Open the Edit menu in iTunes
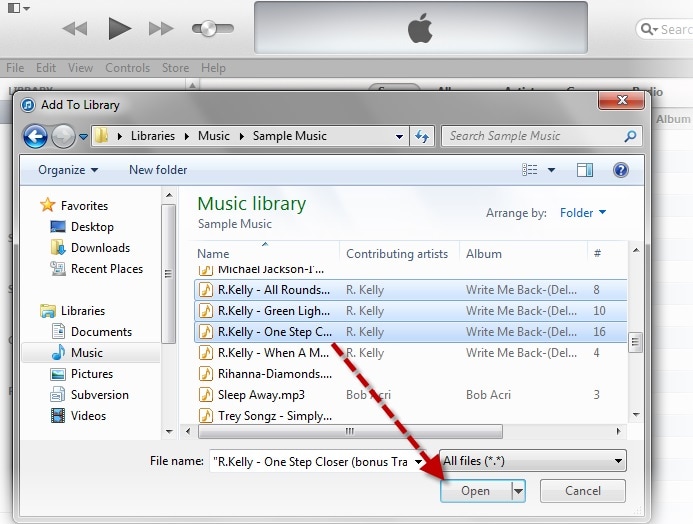 (46, 68)
